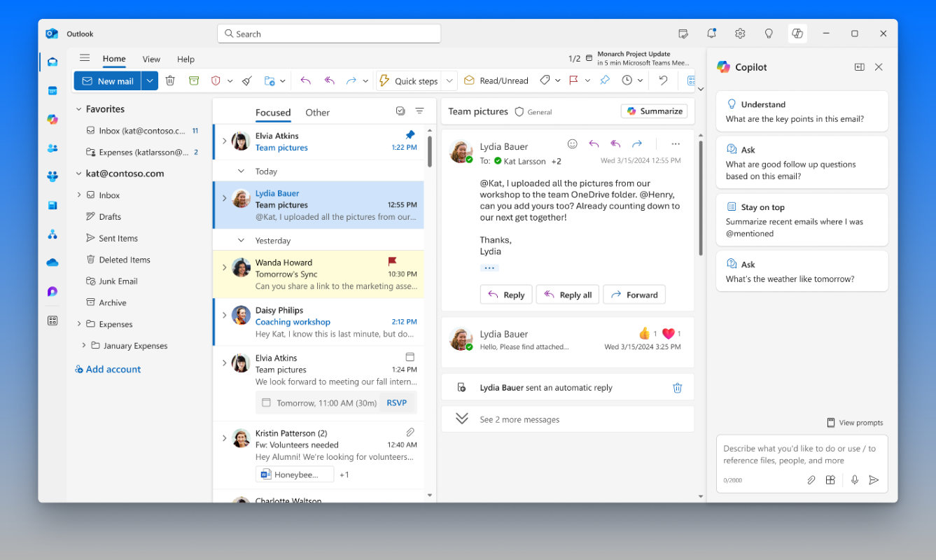Click the toolbar Forward arrow icon
Screen dimensions: 936x560
(351, 81)
